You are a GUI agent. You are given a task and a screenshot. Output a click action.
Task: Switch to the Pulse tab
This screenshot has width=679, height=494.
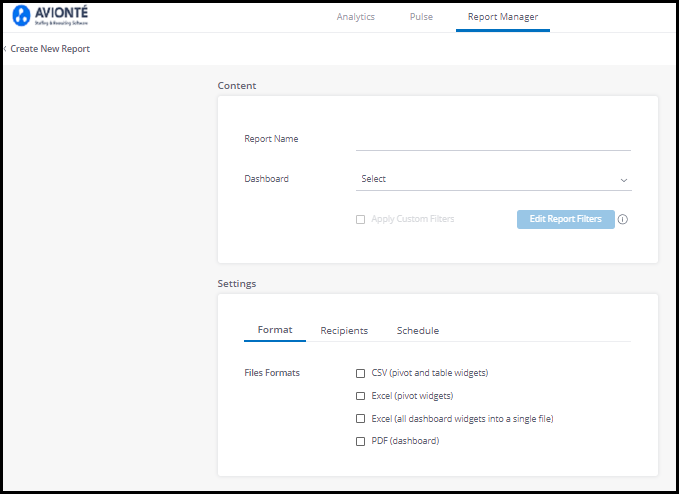click(x=421, y=17)
